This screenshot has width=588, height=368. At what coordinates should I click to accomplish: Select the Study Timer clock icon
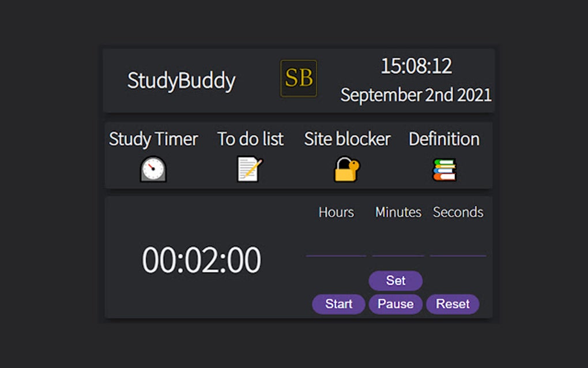(x=153, y=169)
